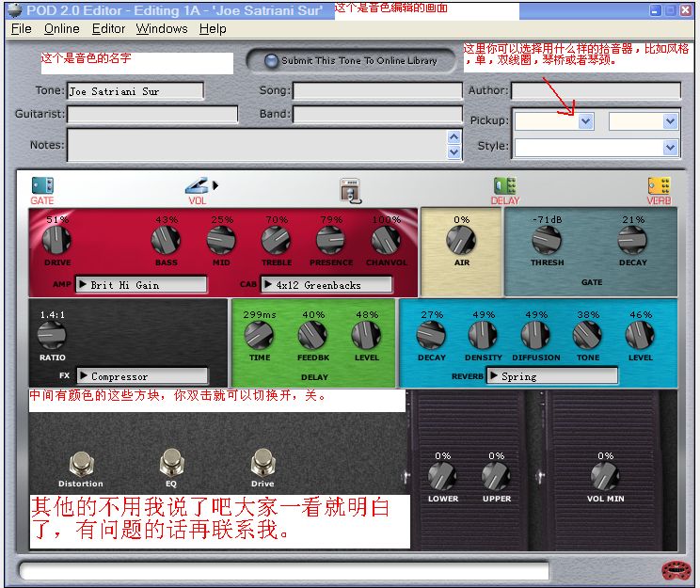Click the Band input field

[x=377, y=114]
